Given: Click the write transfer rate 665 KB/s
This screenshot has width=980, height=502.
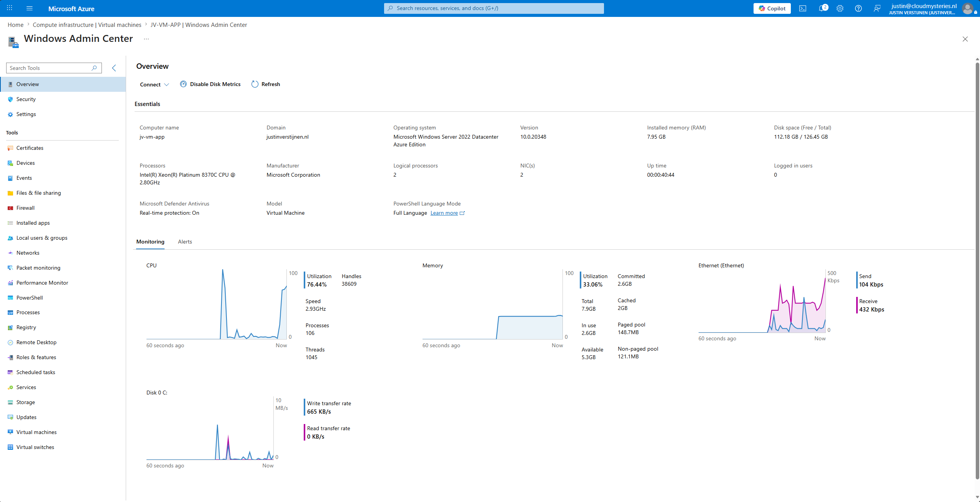Looking at the screenshot, I should click(319, 412).
